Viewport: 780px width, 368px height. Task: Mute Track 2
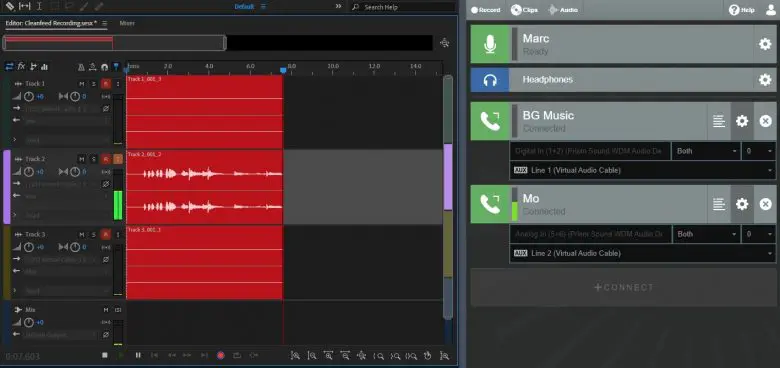(82, 159)
